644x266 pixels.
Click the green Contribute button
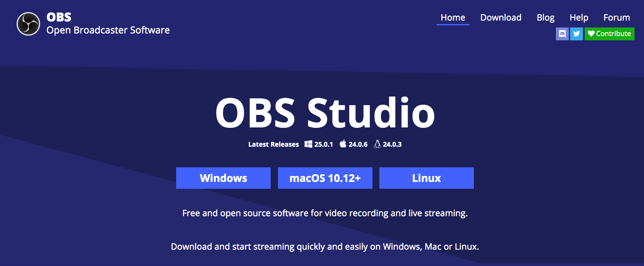click(610, 34)
